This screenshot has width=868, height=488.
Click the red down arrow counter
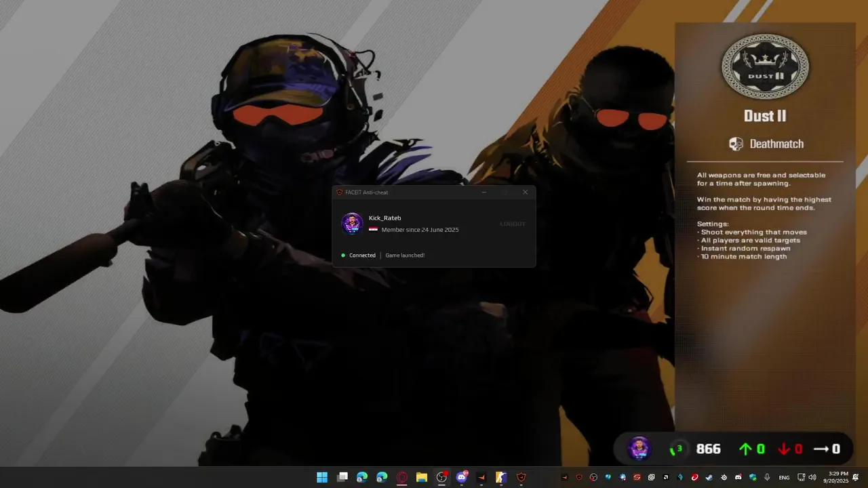(790, 449)
